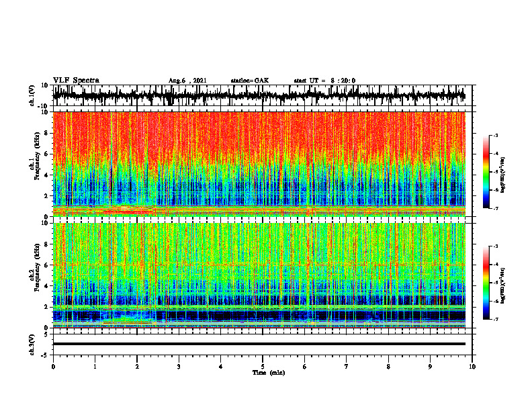532x411 pixels.
Task: Click the 'start UT = 8 :20: 0' text
Action: click(324, 81)
